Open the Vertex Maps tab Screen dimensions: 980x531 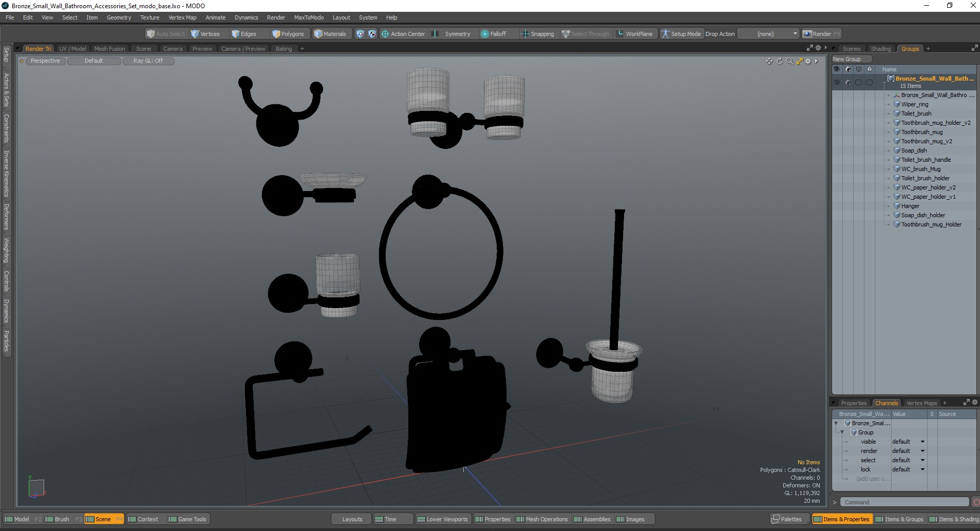[x=921, y=403]
